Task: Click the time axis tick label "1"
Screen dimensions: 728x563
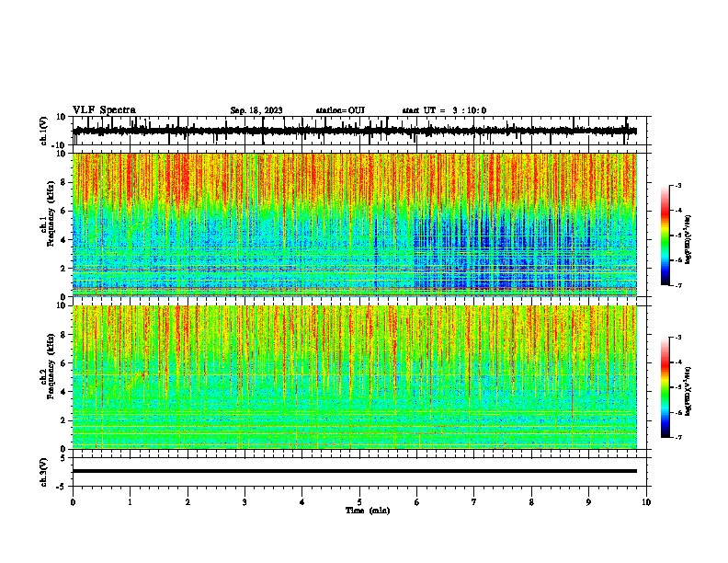Action: (130, 502)
